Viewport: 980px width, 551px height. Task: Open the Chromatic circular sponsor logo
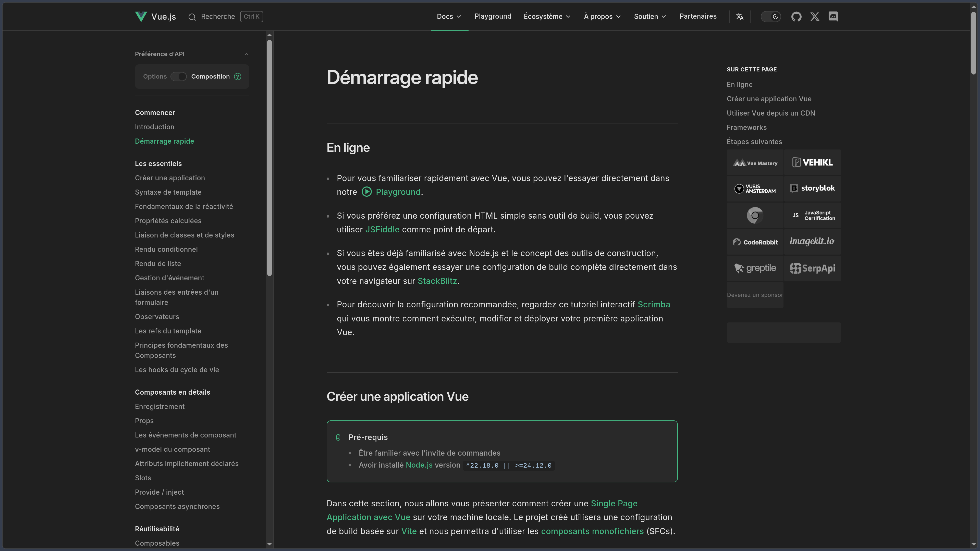[755, 215]
